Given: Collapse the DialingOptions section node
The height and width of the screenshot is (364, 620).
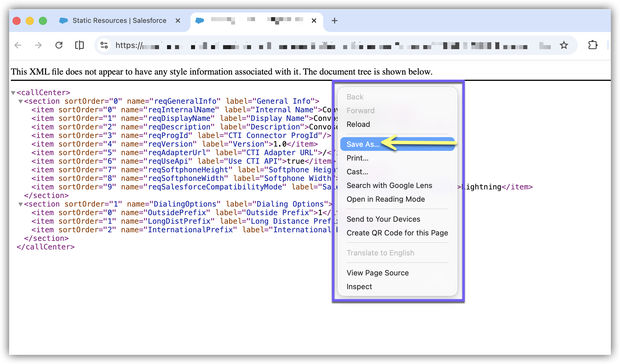Looking at the screenshot, I should click(21, 204).
